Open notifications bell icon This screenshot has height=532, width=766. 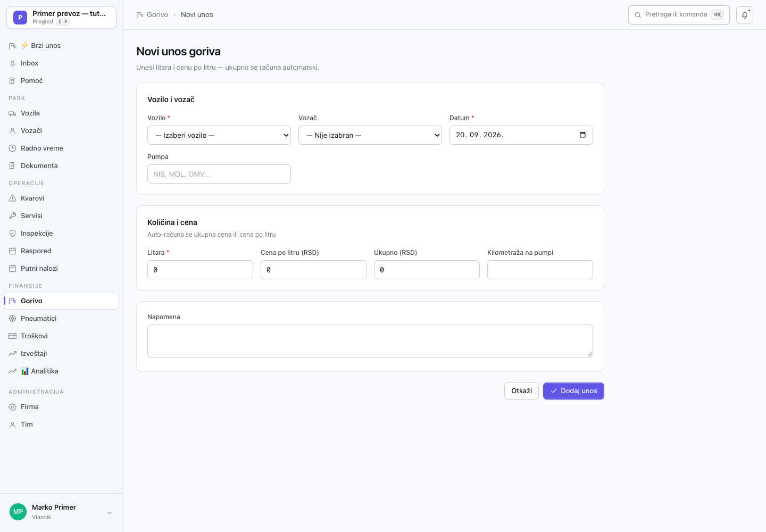(745, 15)
